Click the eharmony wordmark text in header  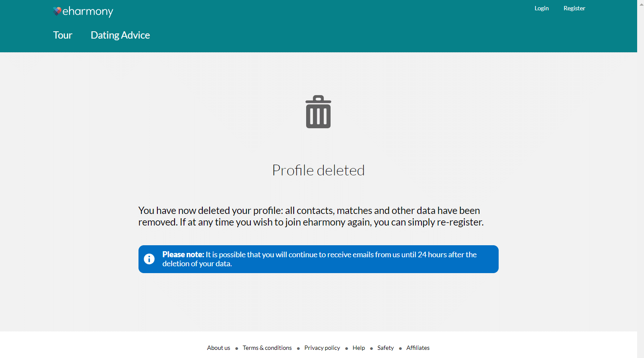click(x=88, y=12)
